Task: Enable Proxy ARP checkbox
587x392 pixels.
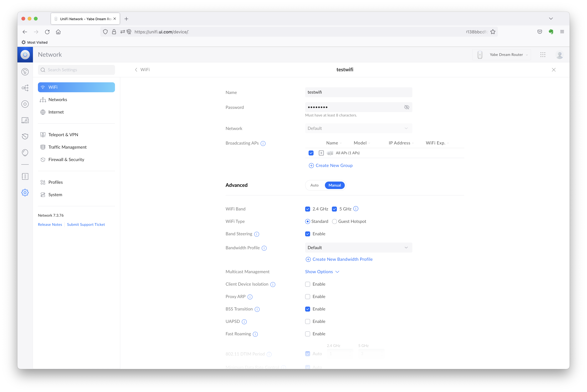Action: coord(308,297)
